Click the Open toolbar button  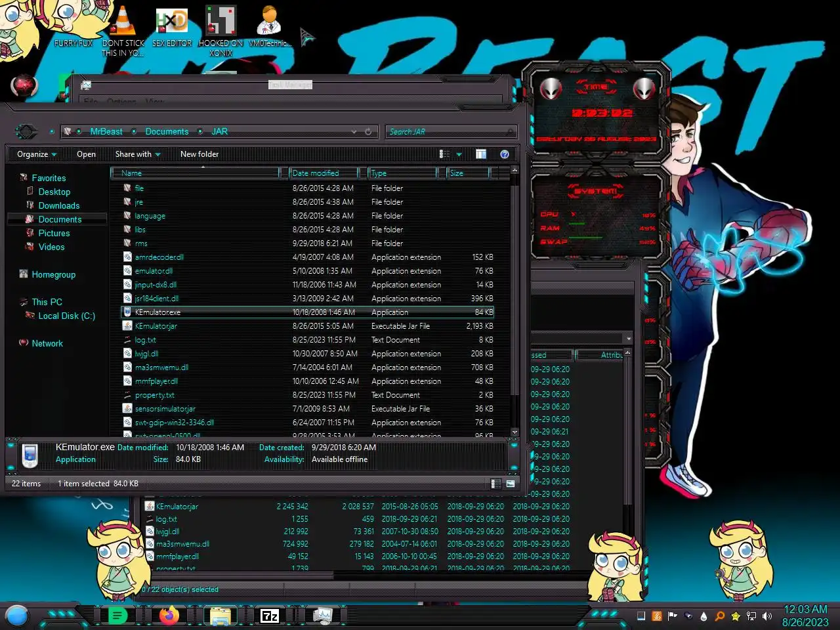(86, 154)
